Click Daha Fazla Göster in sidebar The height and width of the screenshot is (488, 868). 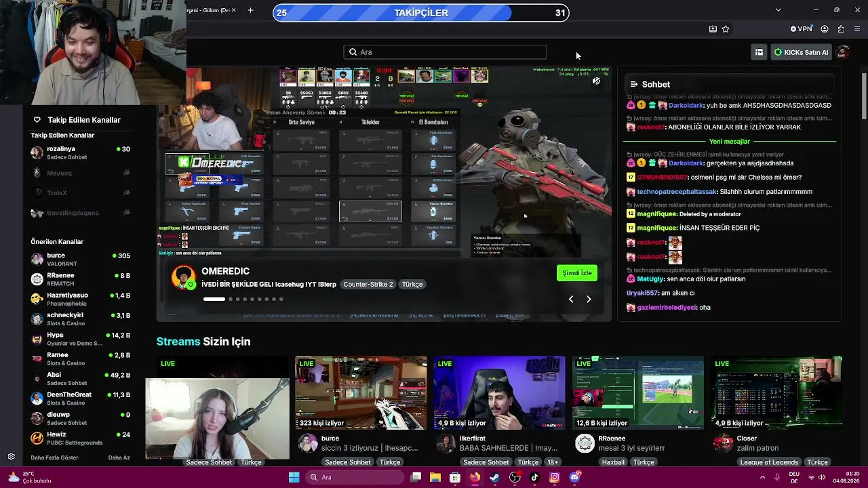(54, 457)
